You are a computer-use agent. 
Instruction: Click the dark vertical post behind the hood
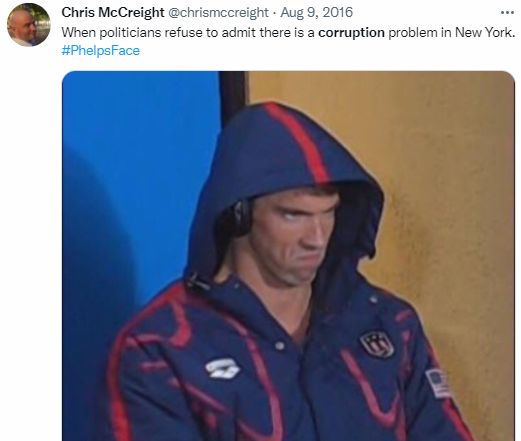tap(233, 97)
